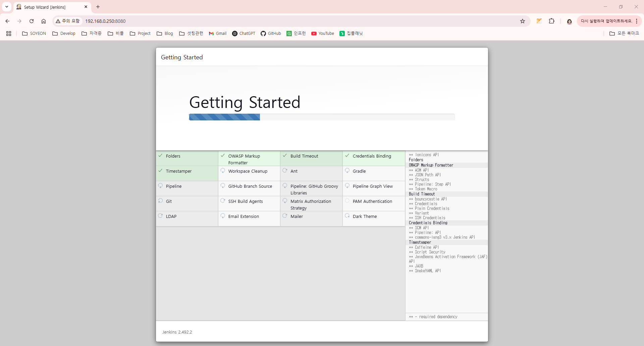Click the Getting Started installation progress bar
The image size is (644, 346).
[x=322, y=117]
